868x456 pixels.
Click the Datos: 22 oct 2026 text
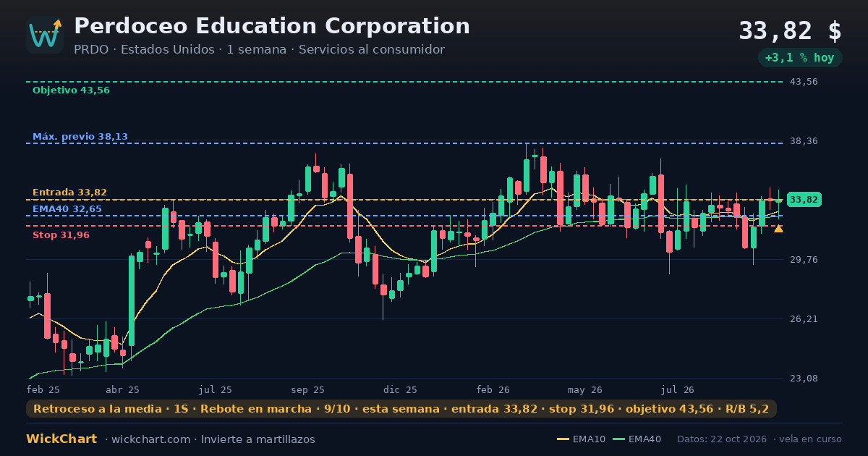point(723,439)
